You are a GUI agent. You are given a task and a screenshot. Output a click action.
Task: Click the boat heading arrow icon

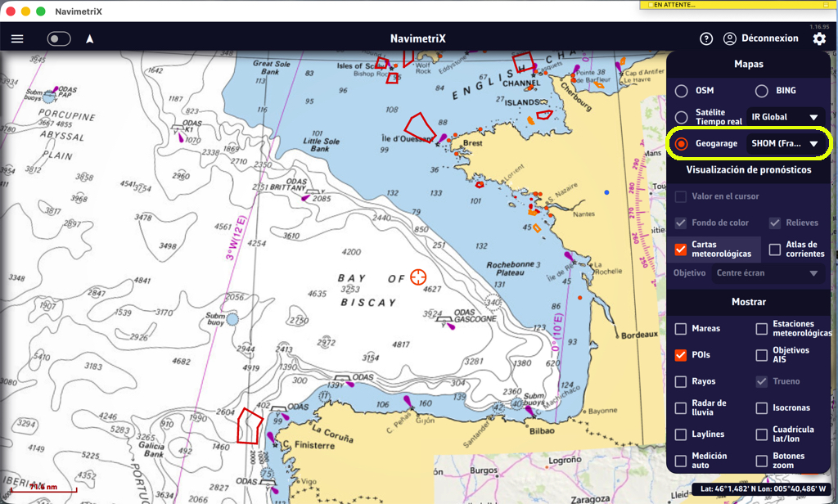(x=90, y=38)
